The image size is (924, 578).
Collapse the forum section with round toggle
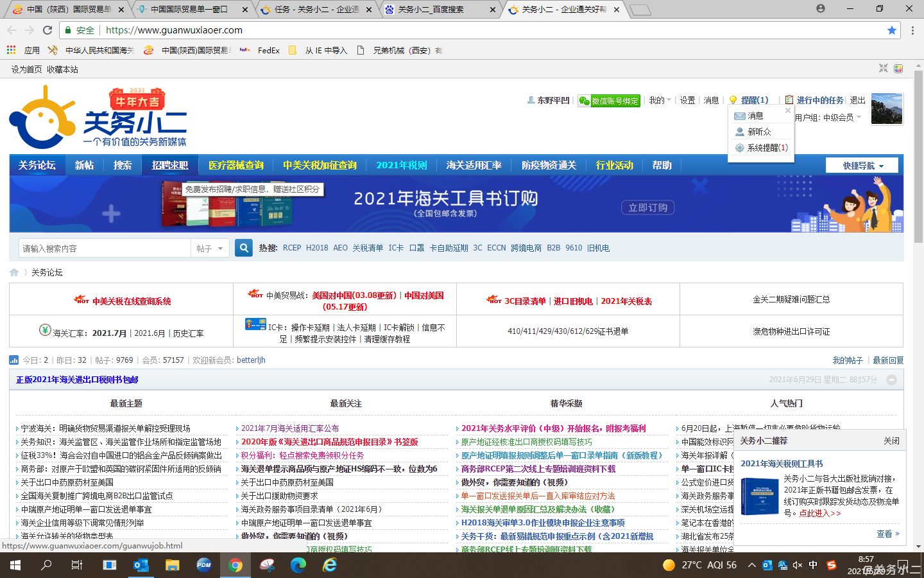[891, 380]
